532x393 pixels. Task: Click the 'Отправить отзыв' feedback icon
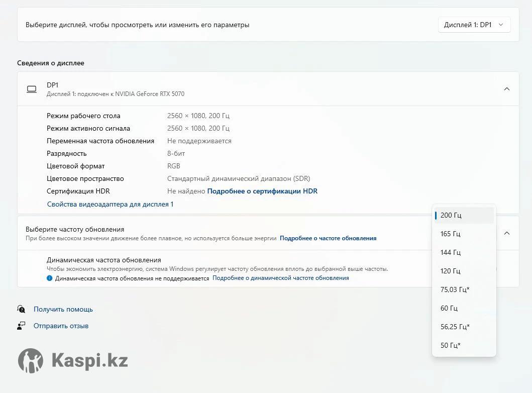[21, 326]
